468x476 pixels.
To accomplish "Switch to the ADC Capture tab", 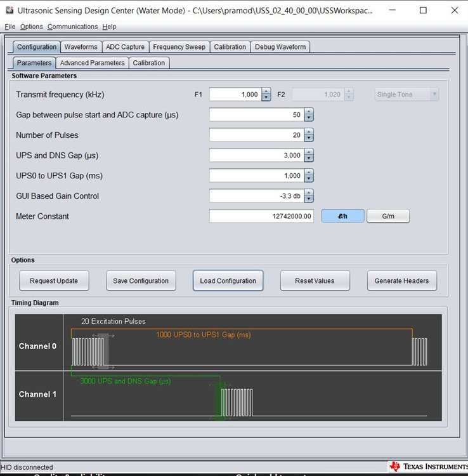I will coord(126,47).
